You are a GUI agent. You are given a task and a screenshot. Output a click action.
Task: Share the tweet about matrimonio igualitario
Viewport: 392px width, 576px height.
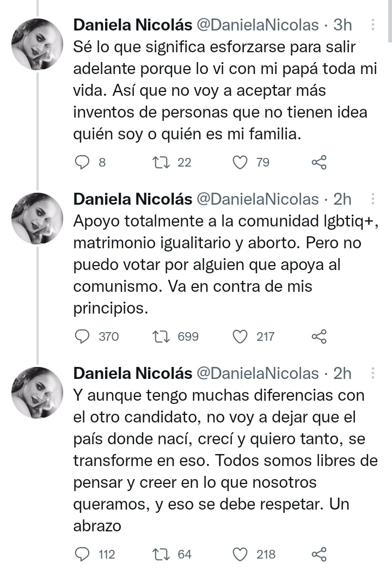[319, 336]
